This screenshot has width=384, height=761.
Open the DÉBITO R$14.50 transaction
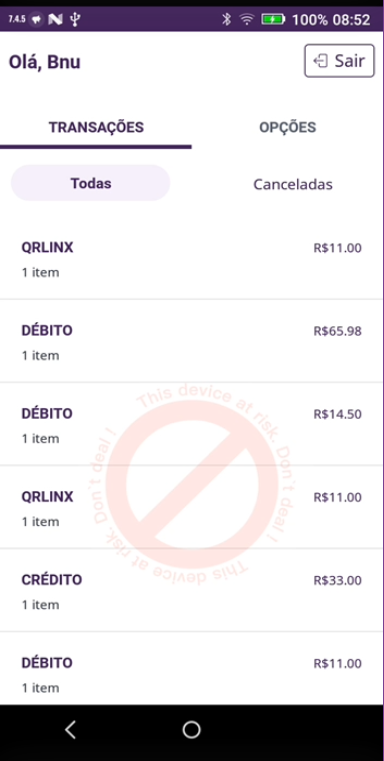(x=192, y=424)
